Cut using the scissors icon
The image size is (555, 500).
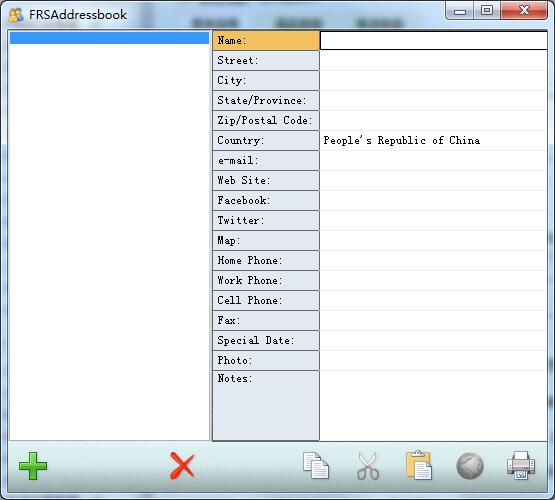pyautogui.click(x=368, y=466)
